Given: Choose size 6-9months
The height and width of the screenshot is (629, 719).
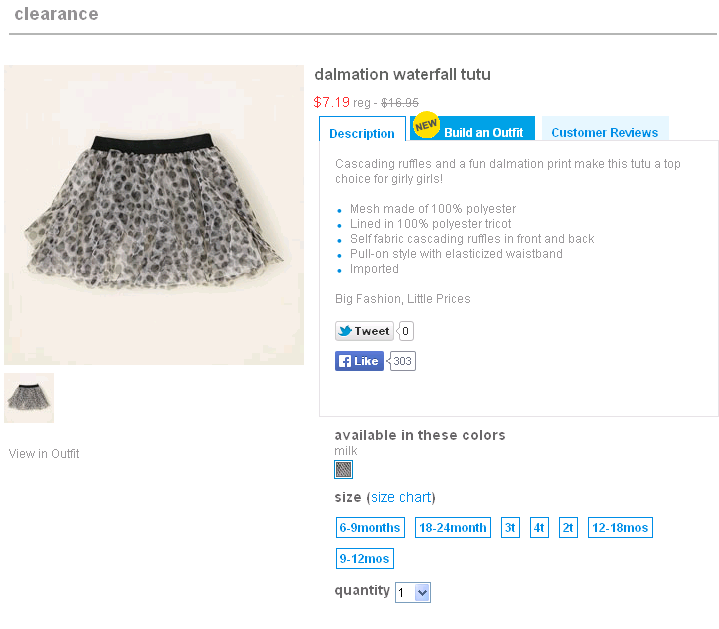Looking at the screenshot, I should (370, 528).
